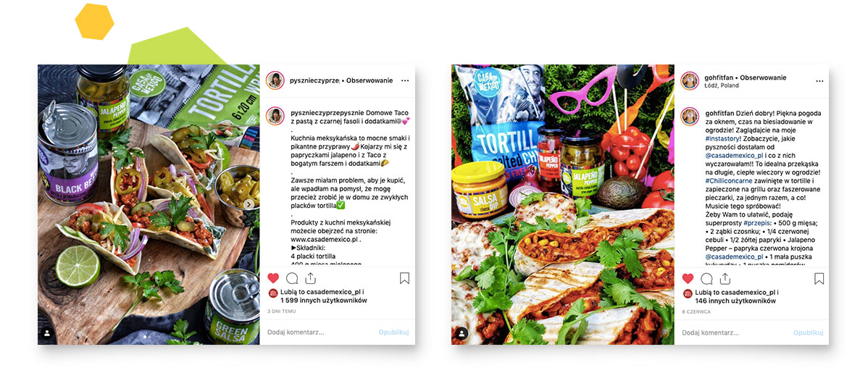Open comment bubble on gohfitfan post
The height and width of the screenshot is (368, 868).
(706, 278)
